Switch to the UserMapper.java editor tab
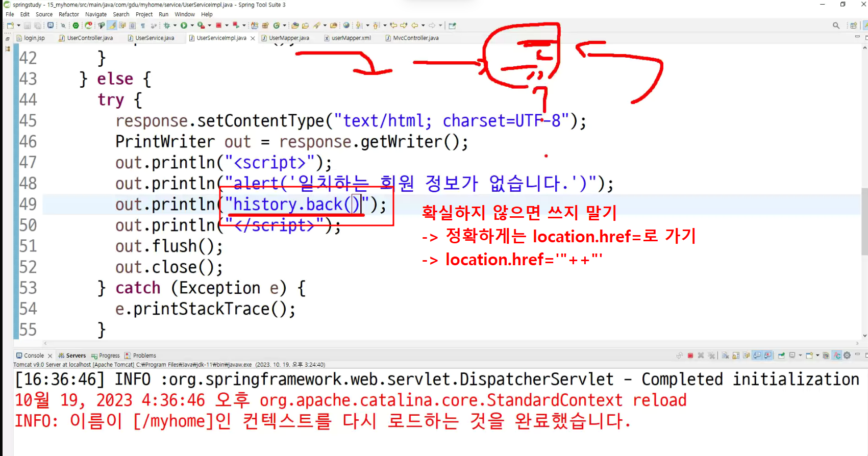The image size is (868, 456). click(285, 38)
